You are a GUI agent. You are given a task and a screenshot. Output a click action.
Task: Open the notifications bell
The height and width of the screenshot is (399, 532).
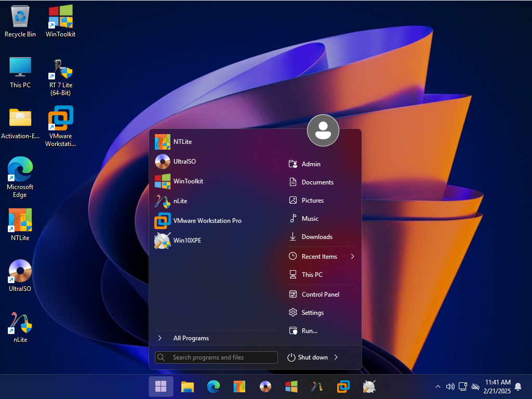pos(518,387)
